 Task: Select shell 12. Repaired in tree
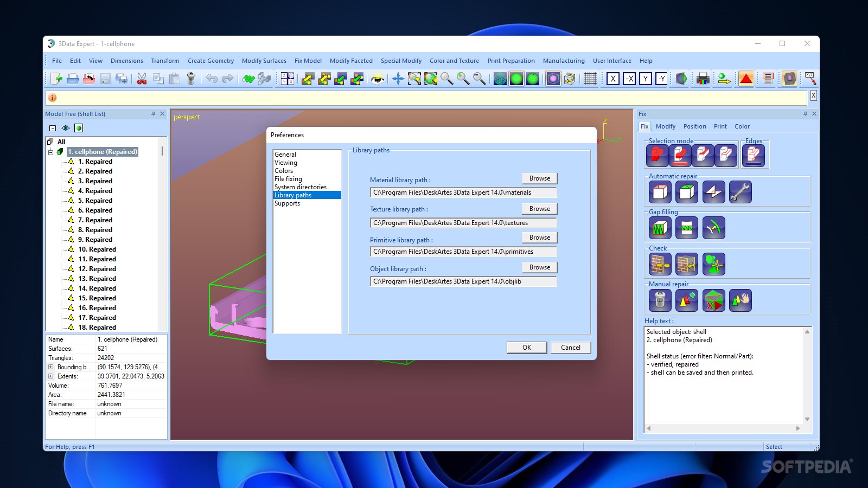(97, 269)
